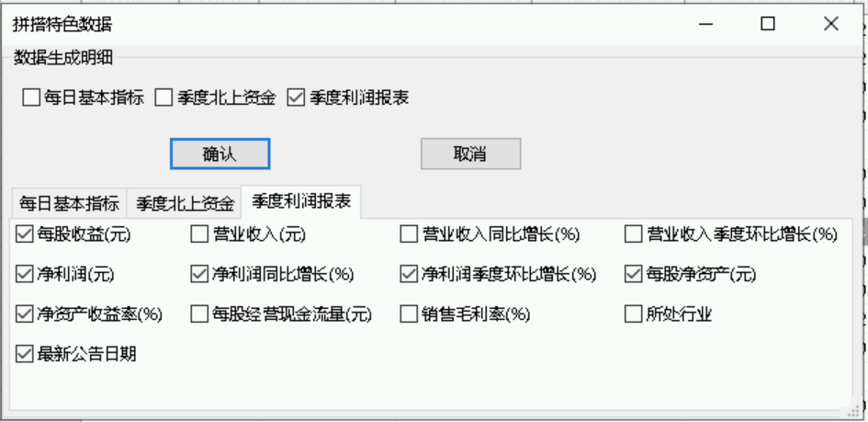Select the 季度利润报表 tab
This screenshot has height=422, width=868.
point(301,201)
